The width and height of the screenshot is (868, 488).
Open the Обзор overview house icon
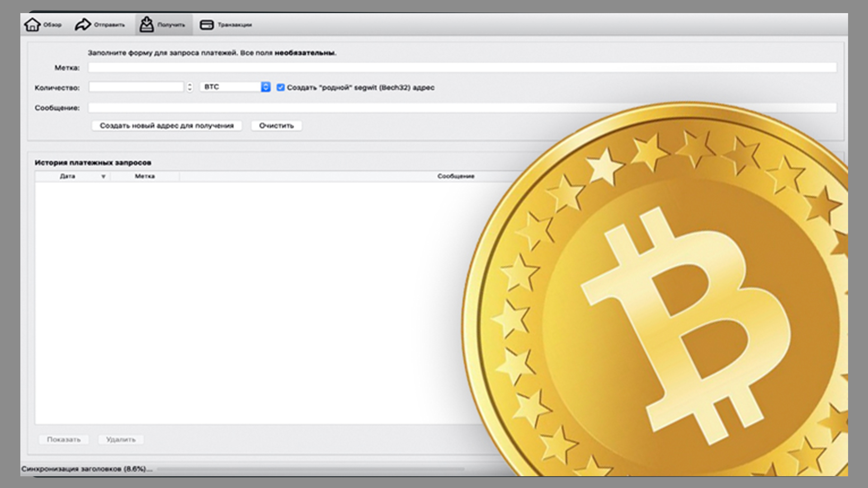tap(32, 24)
